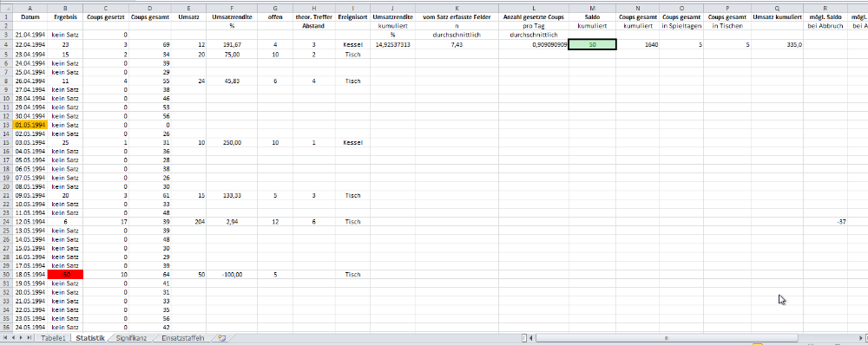
Task: Open the Einsatzstaffeln sheet tab
Action: coord(182,338)
